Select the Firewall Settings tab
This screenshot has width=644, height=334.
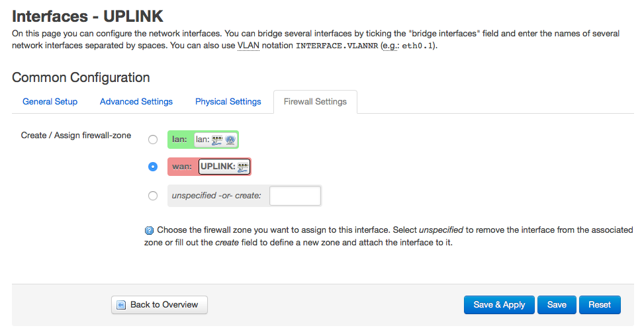point(315,102)
